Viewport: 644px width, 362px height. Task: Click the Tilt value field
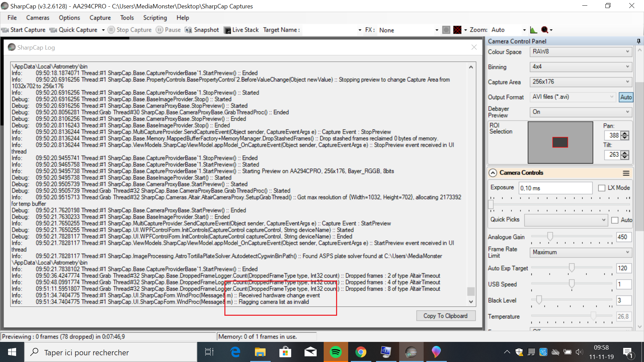612,155
